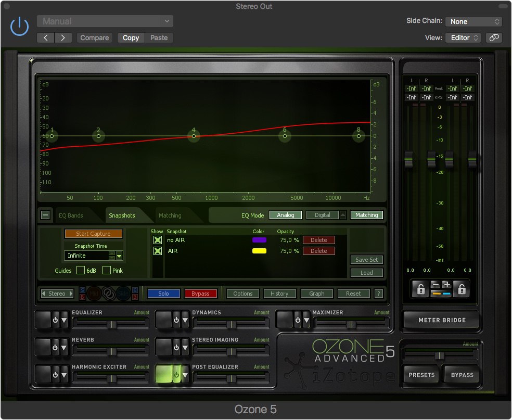
Task: Click the help question mark button
Action: [x=378, y=294]
